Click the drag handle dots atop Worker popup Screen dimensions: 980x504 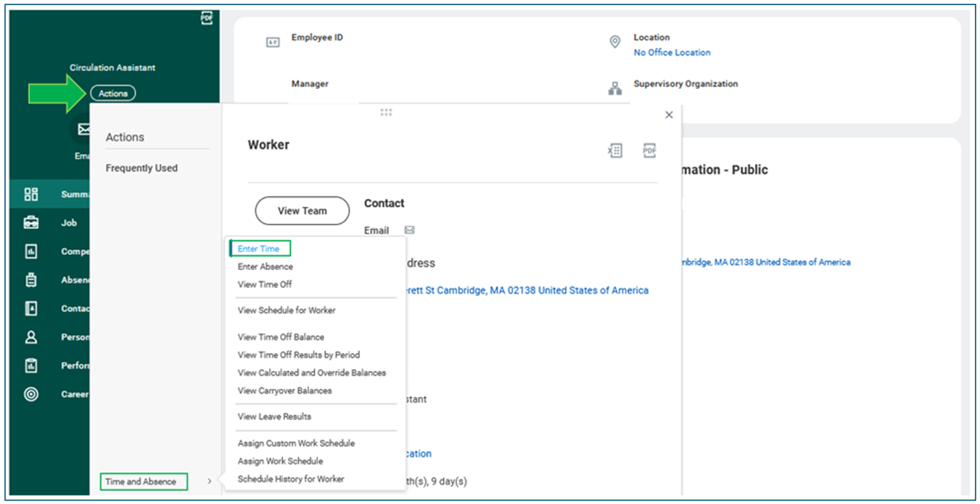[x=386, y=112]
